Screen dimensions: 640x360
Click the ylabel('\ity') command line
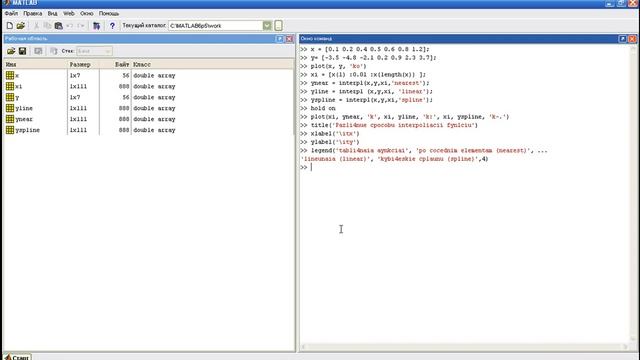click(x=335, y=142)
